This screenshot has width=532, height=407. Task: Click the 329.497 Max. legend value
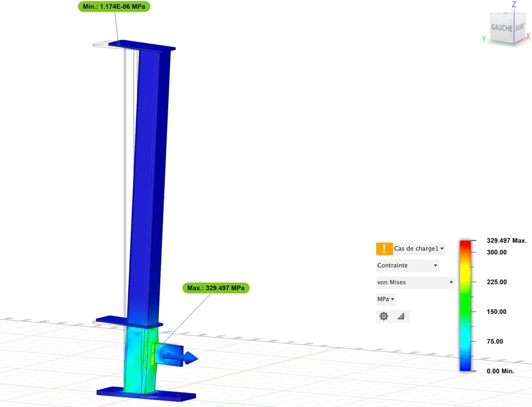(506, 241)
